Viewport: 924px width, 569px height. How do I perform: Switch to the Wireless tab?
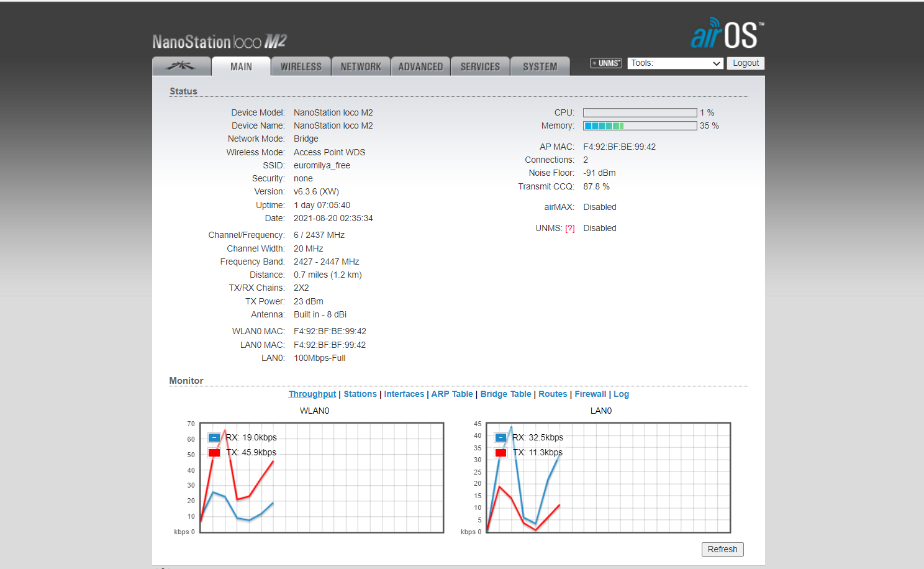(301, 66)
